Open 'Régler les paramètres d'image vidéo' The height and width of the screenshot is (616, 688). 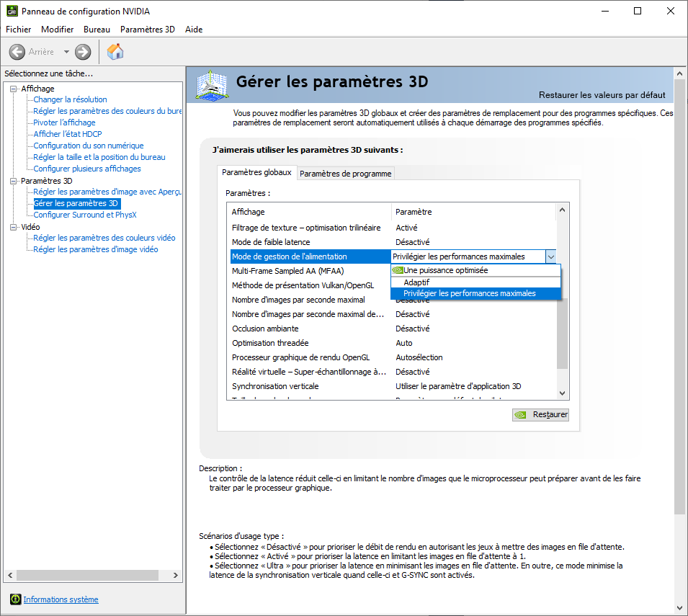point(96,249)
